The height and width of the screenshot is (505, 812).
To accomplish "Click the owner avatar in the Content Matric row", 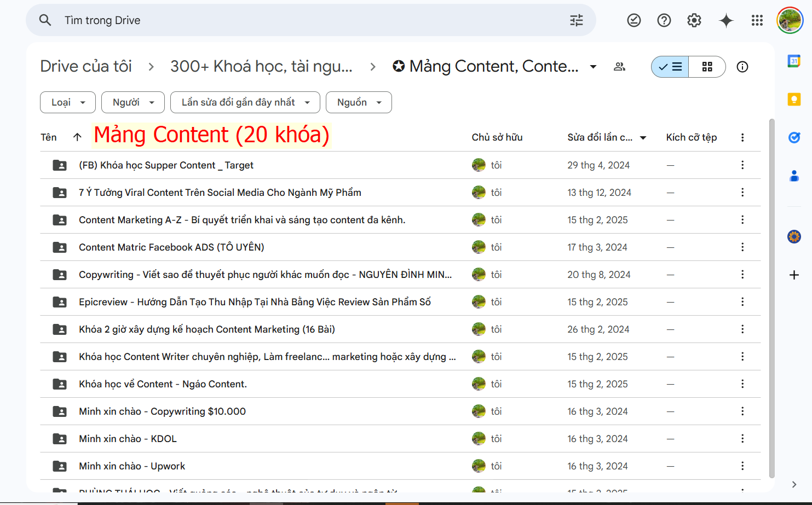I will click(x=479, y=247).
